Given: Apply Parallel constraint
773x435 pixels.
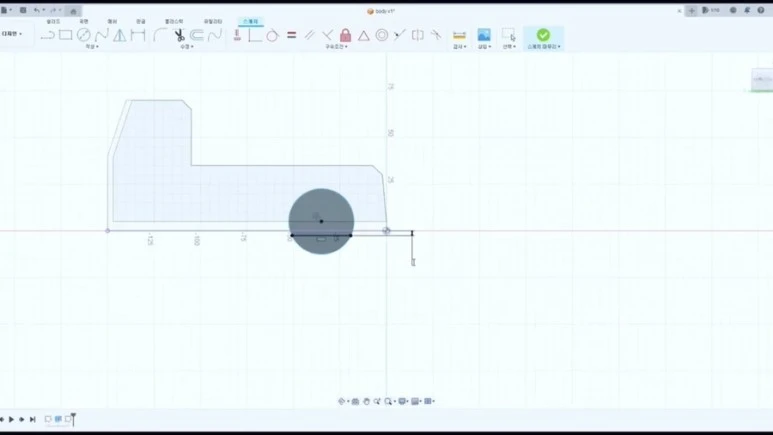Looking at the screenshot, I should coord(310,35).
